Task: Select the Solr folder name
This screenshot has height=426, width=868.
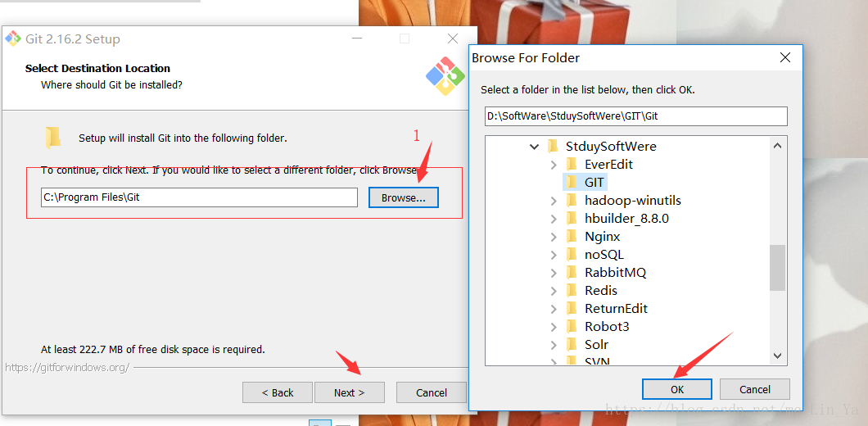Action: (597, 345)
